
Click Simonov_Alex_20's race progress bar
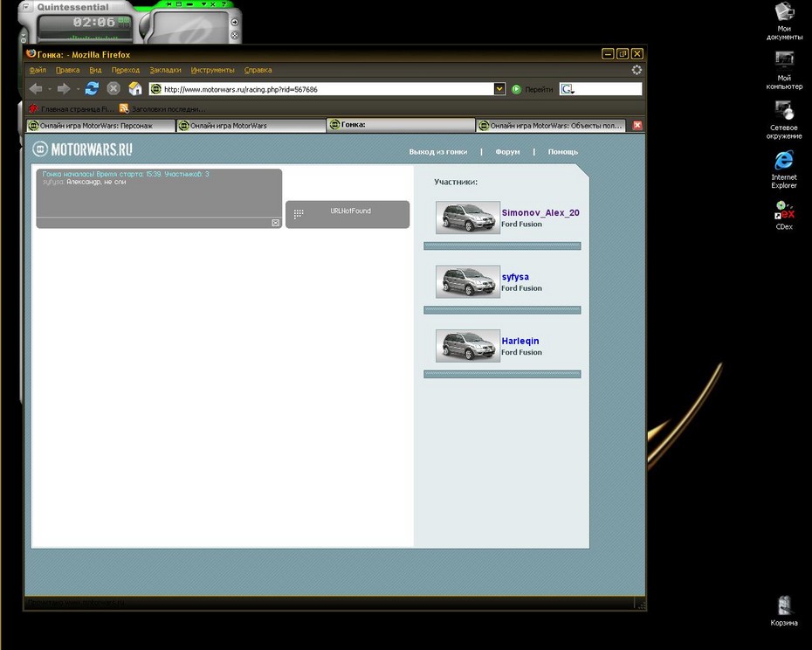(502, 246)
